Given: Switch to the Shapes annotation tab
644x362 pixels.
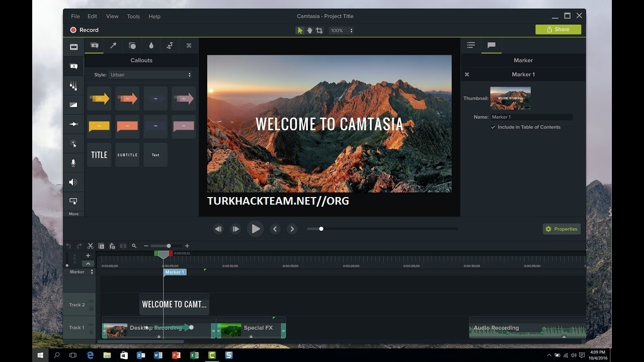Looking at the screenshot, I should click(132, 45).
